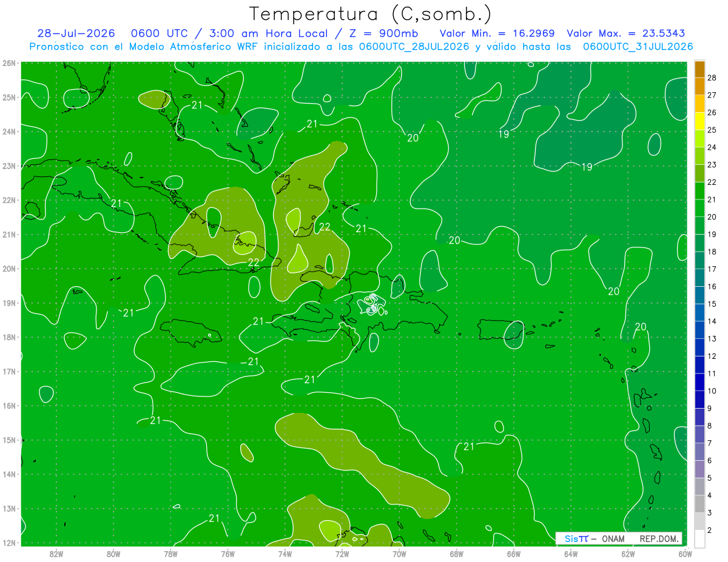Select valid-until stamp '0600UTC_31JUL2026'
Image resolution: width=728 pixels, height=562 pixels.
click(x=638, y=46)
